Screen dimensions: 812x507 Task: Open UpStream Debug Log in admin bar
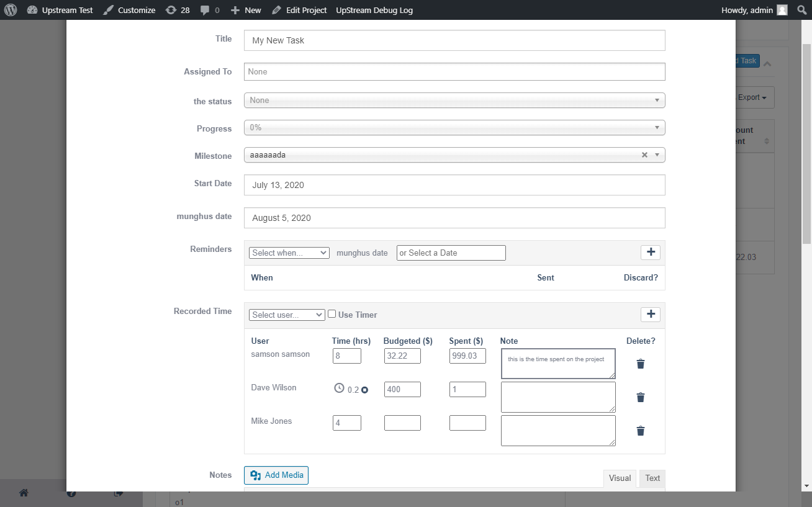374,10
